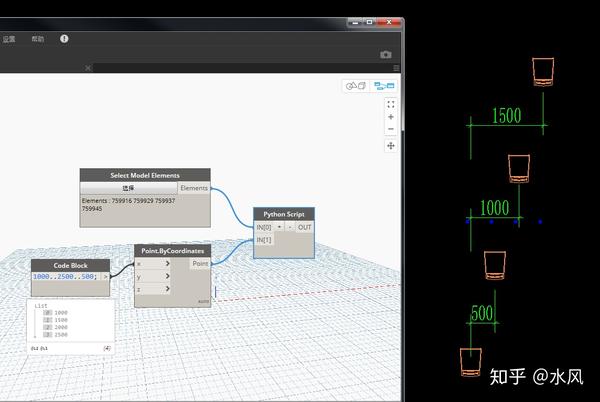600x402 pixels.
Task: Open the info alert icon in menu bar
Action: coord(64,39)
